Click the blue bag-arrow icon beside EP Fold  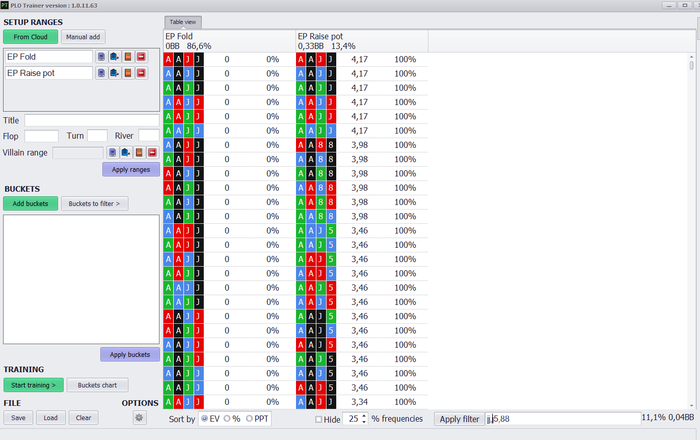[114, 57]
